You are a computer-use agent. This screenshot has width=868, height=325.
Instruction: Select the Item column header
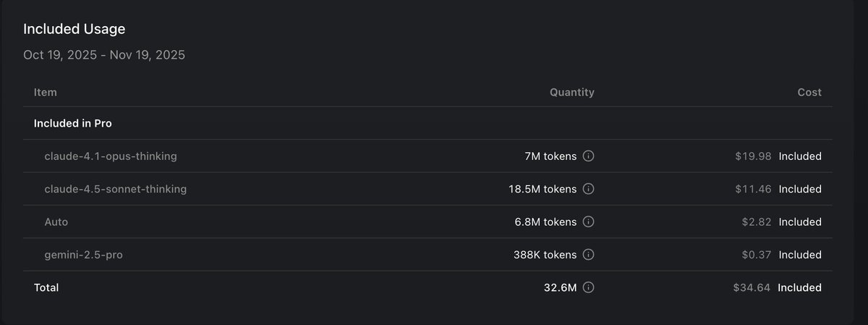[46, 93]
